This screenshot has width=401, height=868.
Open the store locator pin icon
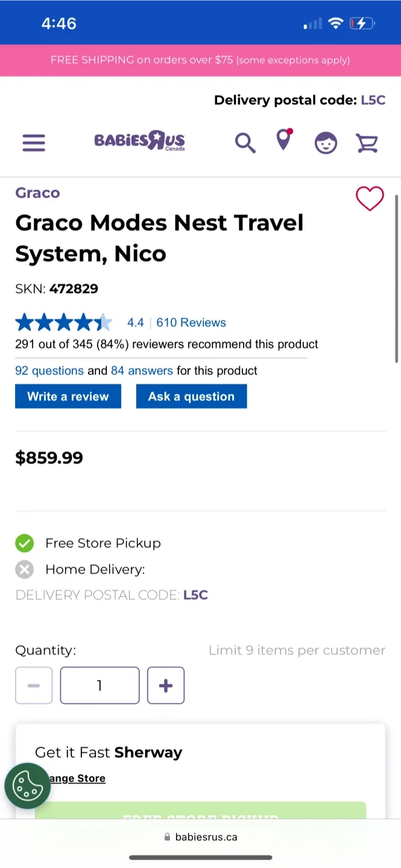[x=283, y=142]
